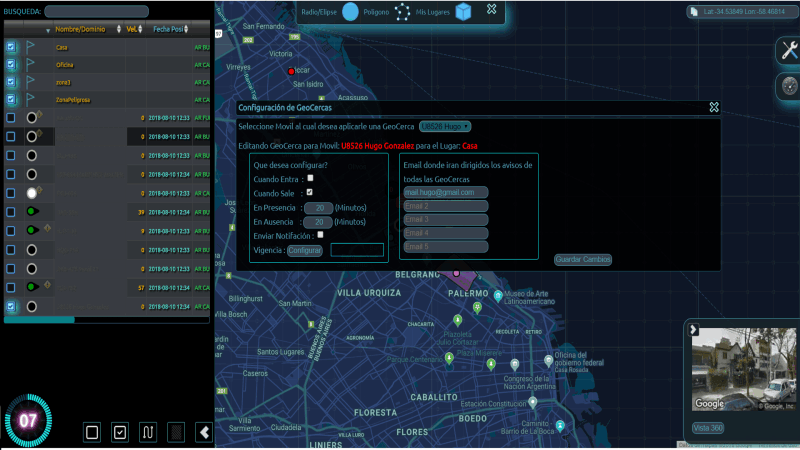
Task: Uncheck the Cuando Sale checkbox
Action: pos(310,192)
